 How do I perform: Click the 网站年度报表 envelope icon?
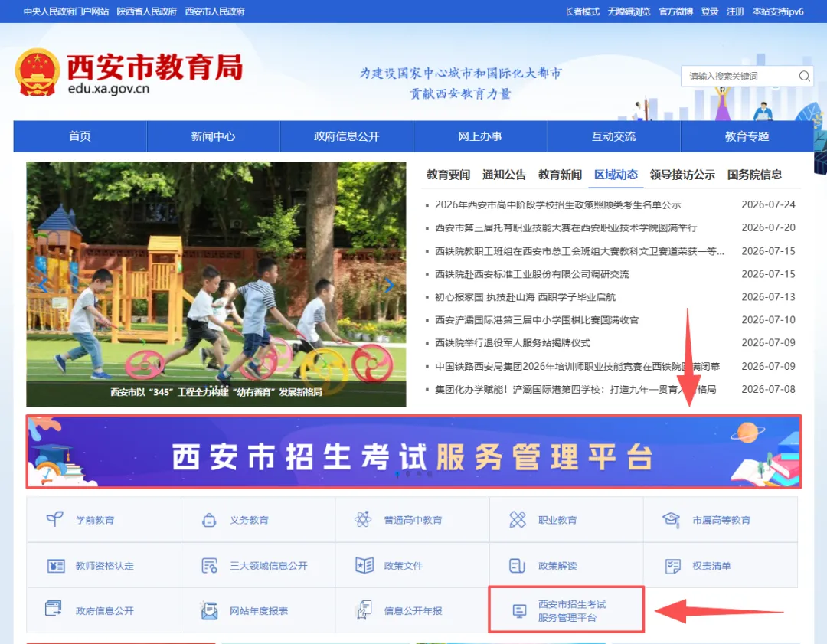tap(209, 611)
